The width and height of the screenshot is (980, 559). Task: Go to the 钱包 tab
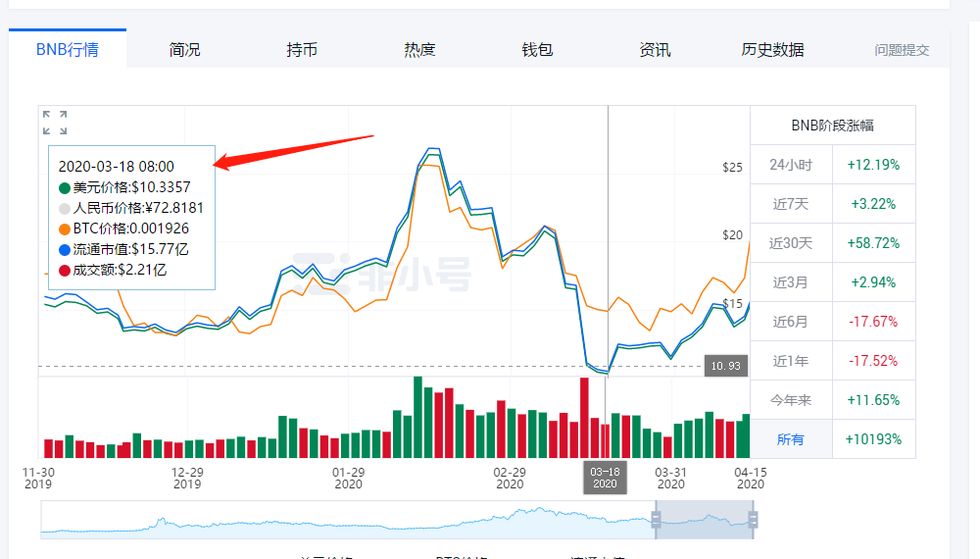point(537,49)
